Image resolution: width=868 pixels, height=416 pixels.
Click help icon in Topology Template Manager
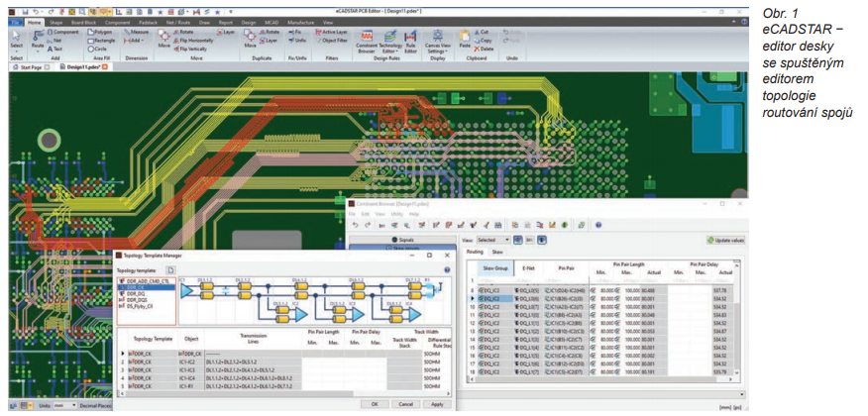[447, 270]
